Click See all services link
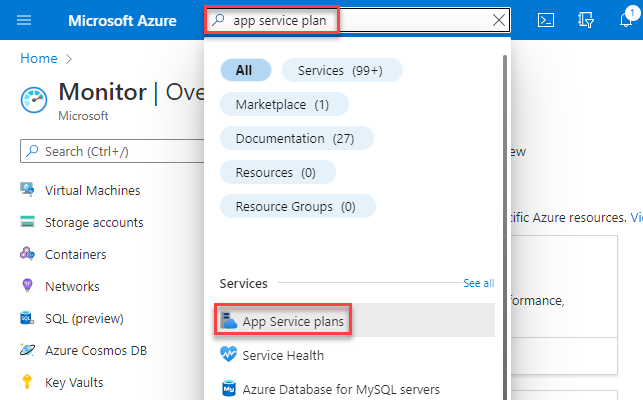Image resolution: width=643 pixels, height=400 pixels. (x=478, y=283)
